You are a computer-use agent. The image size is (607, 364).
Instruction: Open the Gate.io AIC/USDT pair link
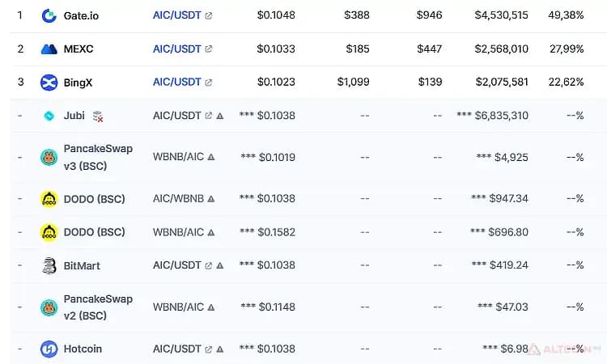click(177, 15)
